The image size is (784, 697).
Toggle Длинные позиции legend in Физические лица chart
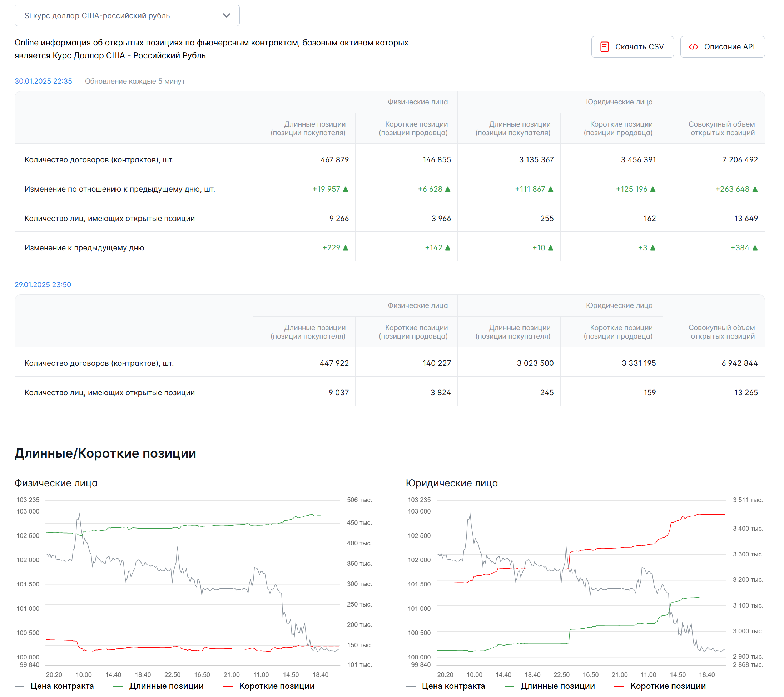(166, 686)
